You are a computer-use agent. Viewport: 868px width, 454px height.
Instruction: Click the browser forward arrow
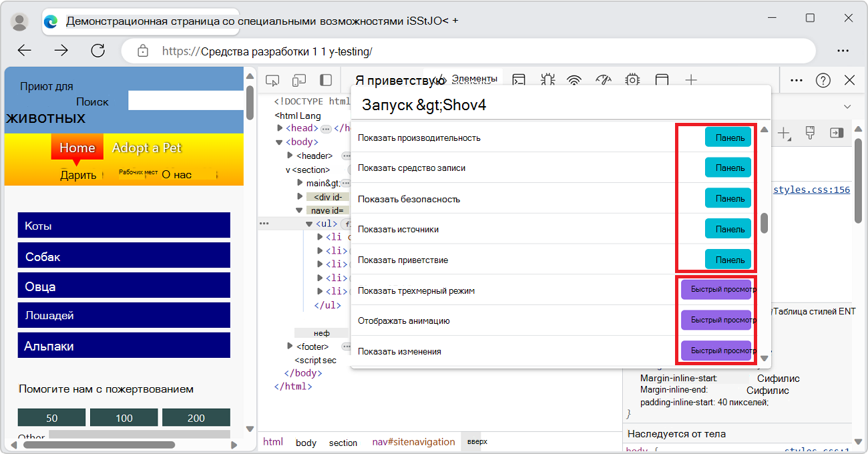coord(61,51)
